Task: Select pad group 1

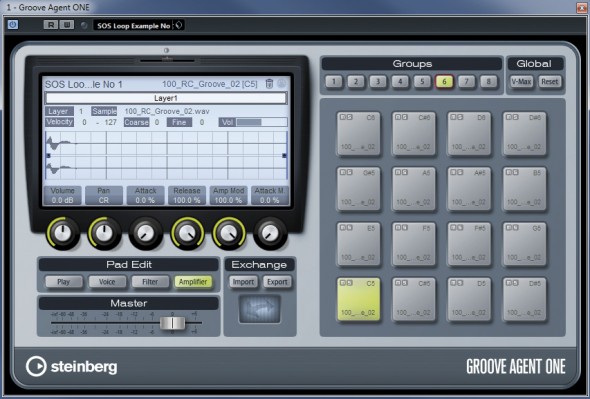Action: pyautogui.click(x=334, y=81)
